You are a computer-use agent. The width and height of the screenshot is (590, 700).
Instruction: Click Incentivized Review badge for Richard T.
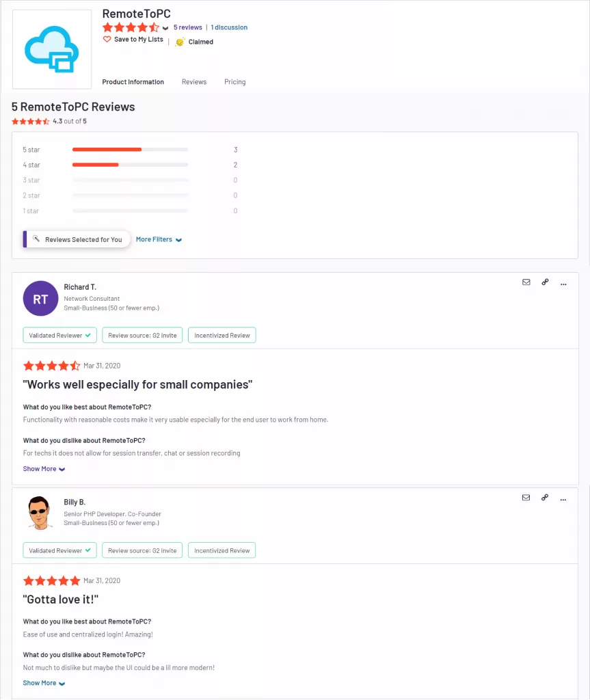point(222,335)
